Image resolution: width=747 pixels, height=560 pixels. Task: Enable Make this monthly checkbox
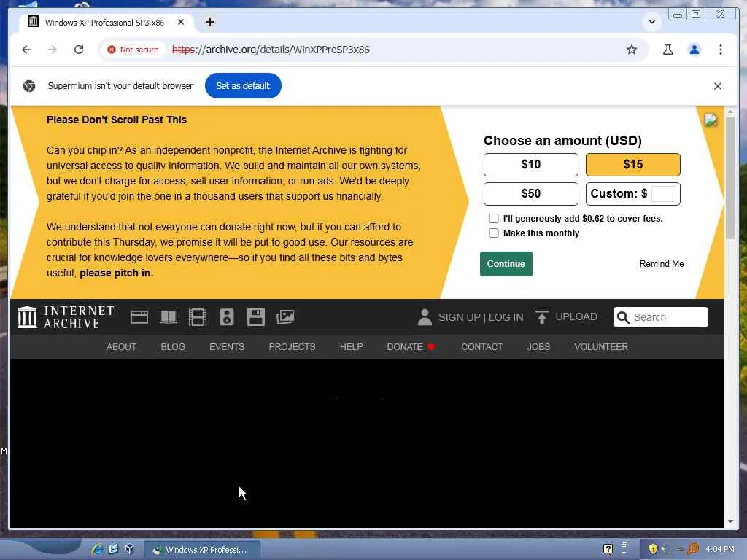point(494,233)
